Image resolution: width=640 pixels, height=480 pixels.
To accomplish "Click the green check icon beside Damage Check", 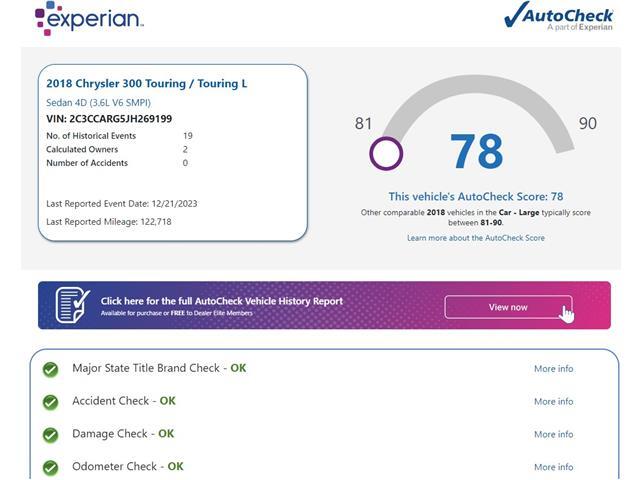I will [x=51, y=435].
